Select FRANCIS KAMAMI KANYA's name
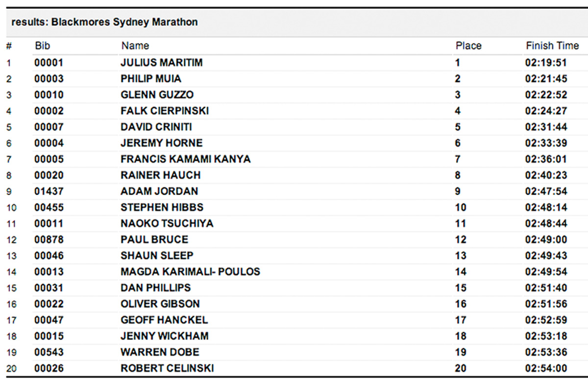Screen dimensions: 588x392 point(186,159)
